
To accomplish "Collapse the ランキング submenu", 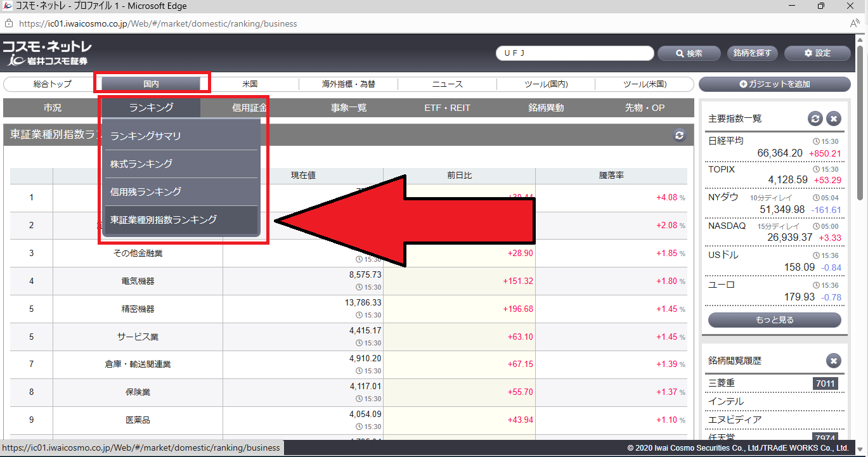I will [x=151, y=108].
